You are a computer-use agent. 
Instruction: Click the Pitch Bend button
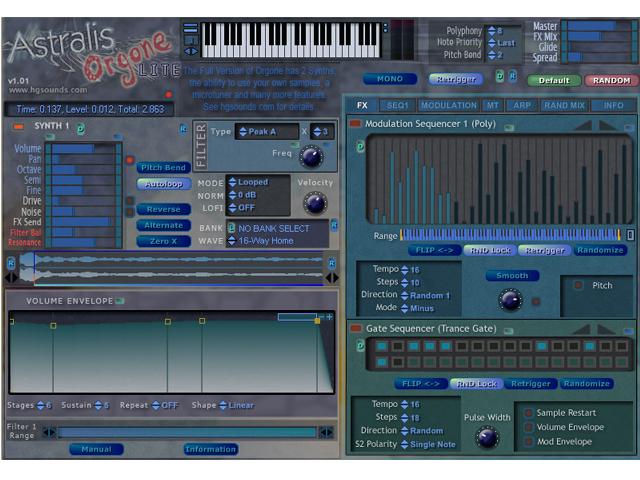[163, 168]
